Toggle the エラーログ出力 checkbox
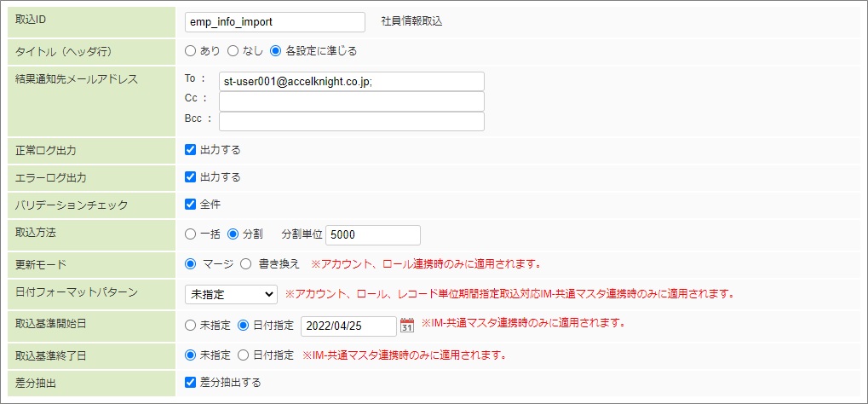This screenshot has height=404, width=868. point(191,177)
